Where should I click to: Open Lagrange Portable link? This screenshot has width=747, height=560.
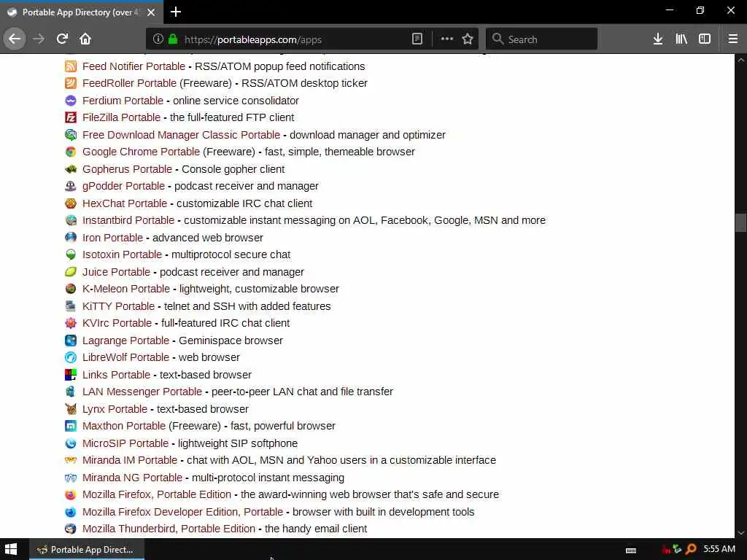pos(125,341)
